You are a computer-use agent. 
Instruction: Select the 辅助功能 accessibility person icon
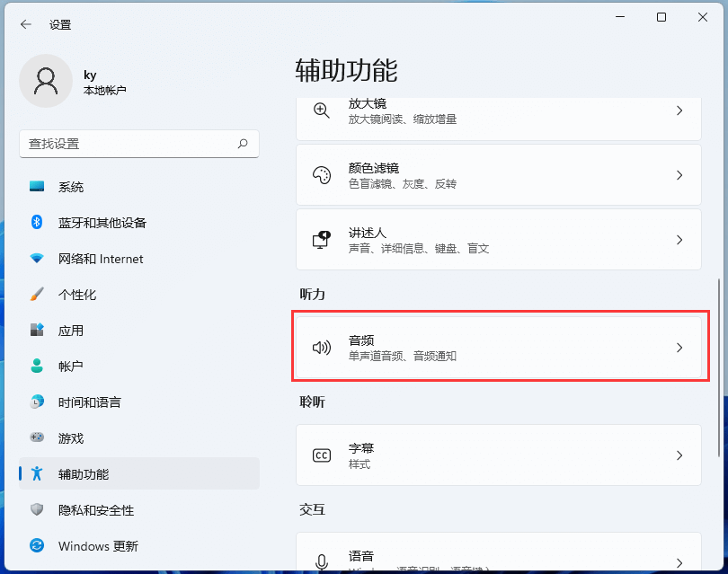pos(37,474)
